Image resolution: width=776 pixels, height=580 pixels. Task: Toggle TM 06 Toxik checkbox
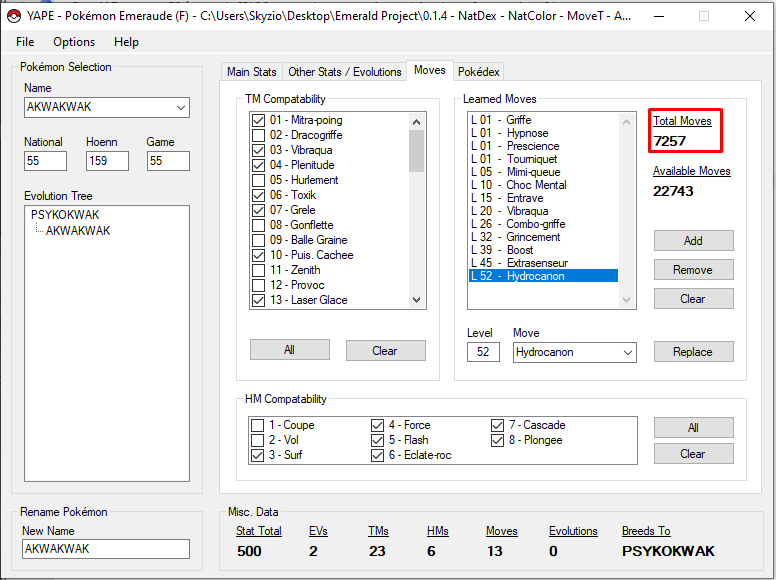click(x=258, y=195)
